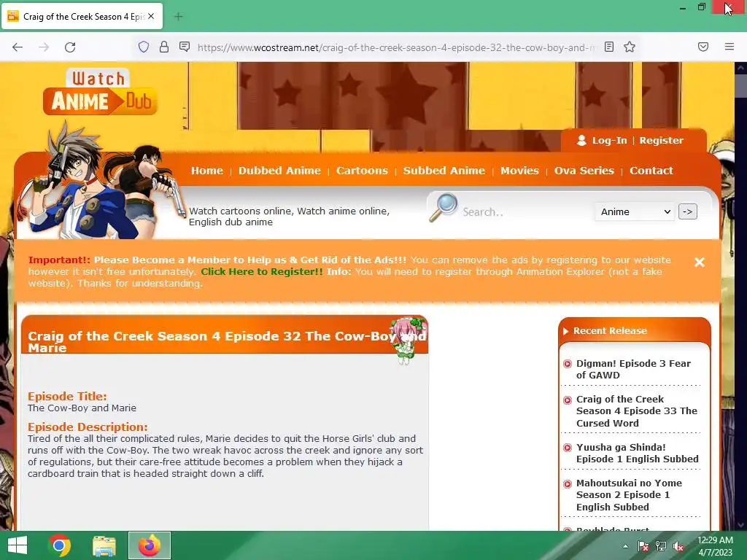The height and width of the screenshot is (560, 747).
Task: Bookmark this page with star icon
Action: coord(630,47)
